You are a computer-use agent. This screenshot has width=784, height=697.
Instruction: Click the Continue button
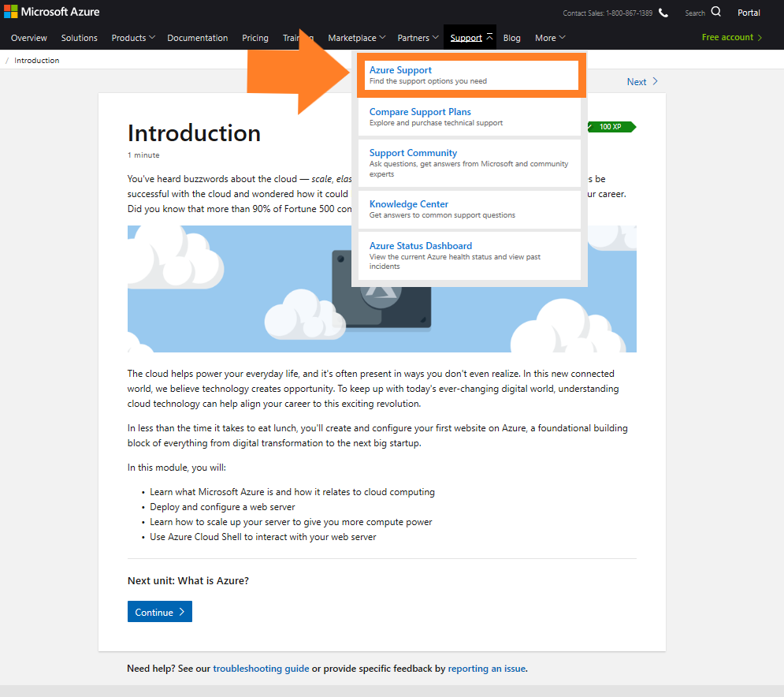coord(160,611)
